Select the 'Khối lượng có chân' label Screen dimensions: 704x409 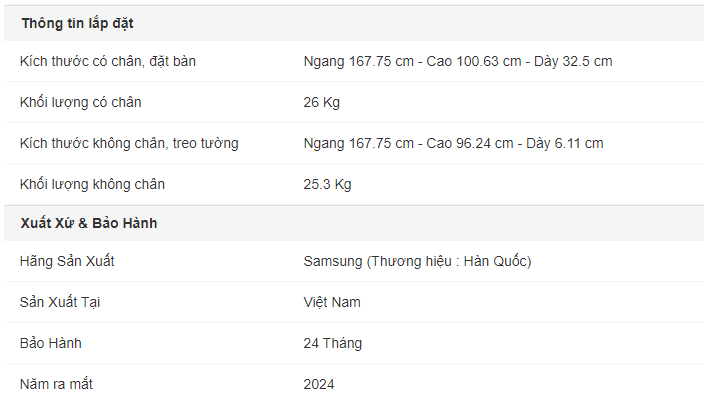tap(80, 102)
